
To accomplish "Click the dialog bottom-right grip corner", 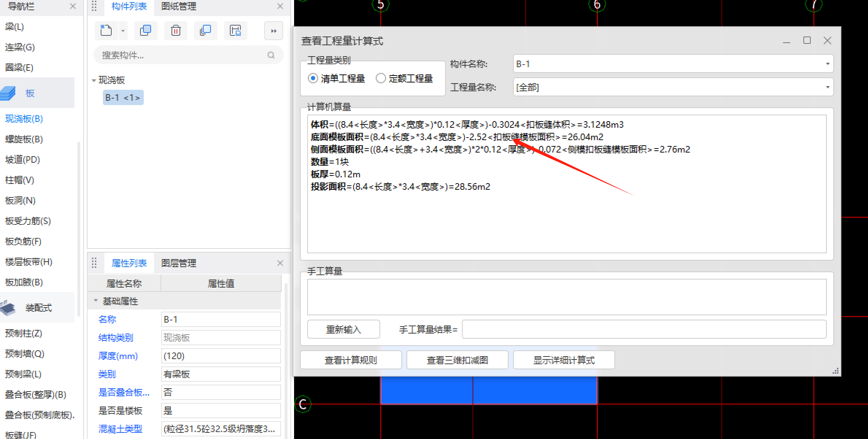I will pos(836,371).
